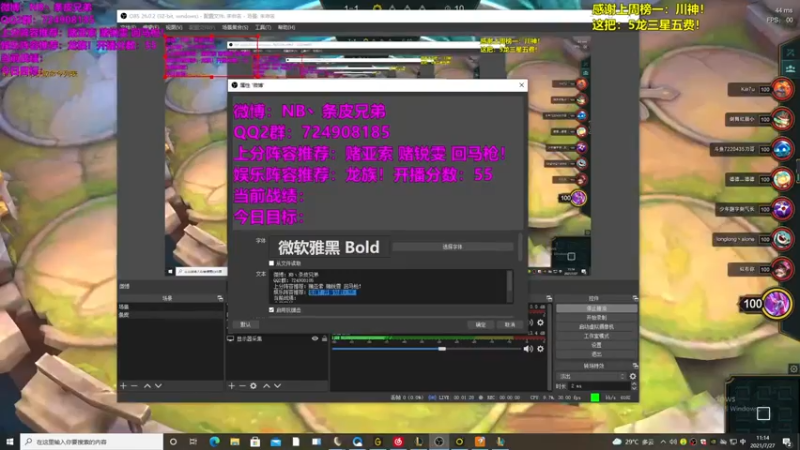Move source down in sources toolbar

(278, 386)
